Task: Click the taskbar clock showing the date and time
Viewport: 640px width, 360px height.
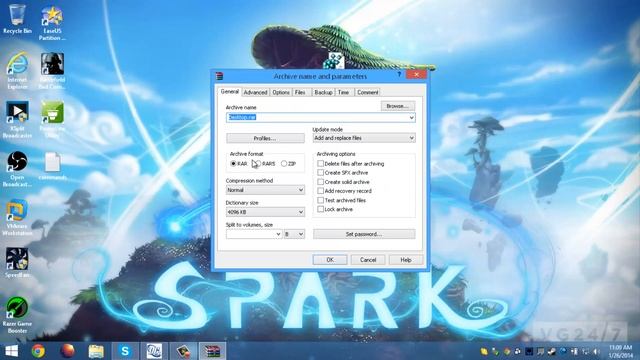Action: tap(620, 351)
